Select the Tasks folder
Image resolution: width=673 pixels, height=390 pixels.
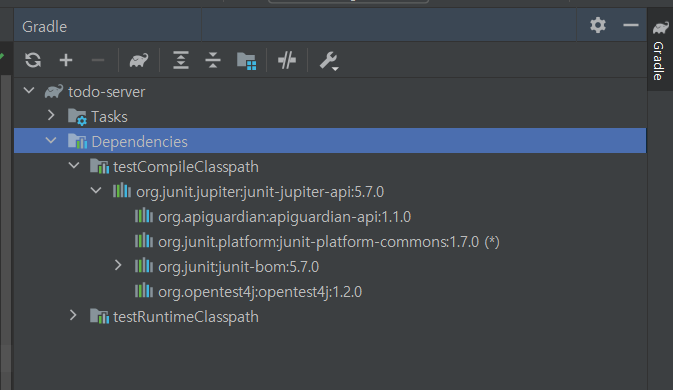point(109,117)
